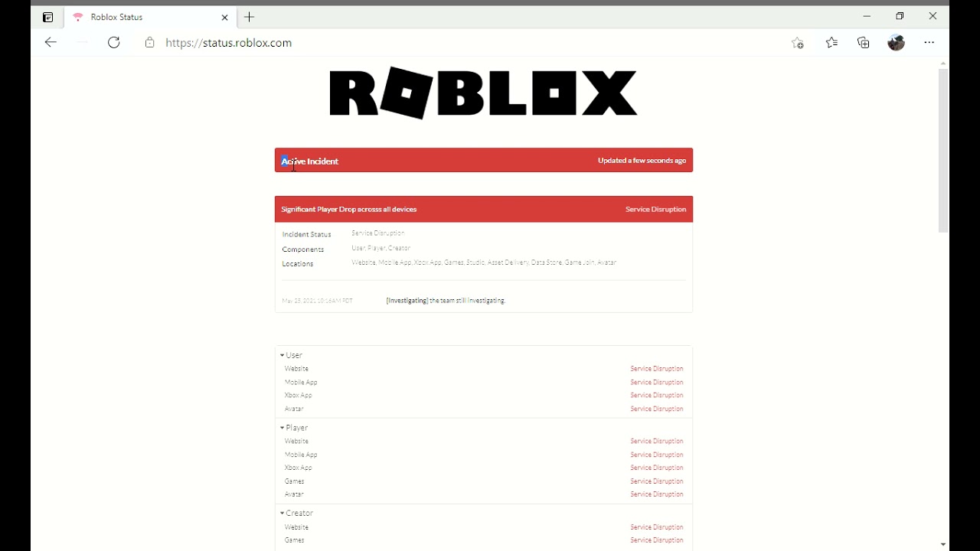Click the scrollbar down arrow
980x551 pixels.
(943, 545)
